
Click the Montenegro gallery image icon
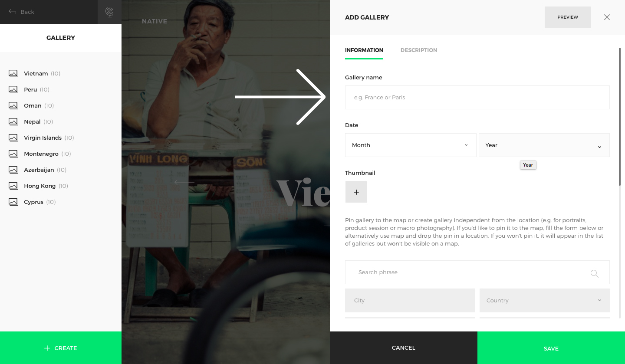[13, 154]
